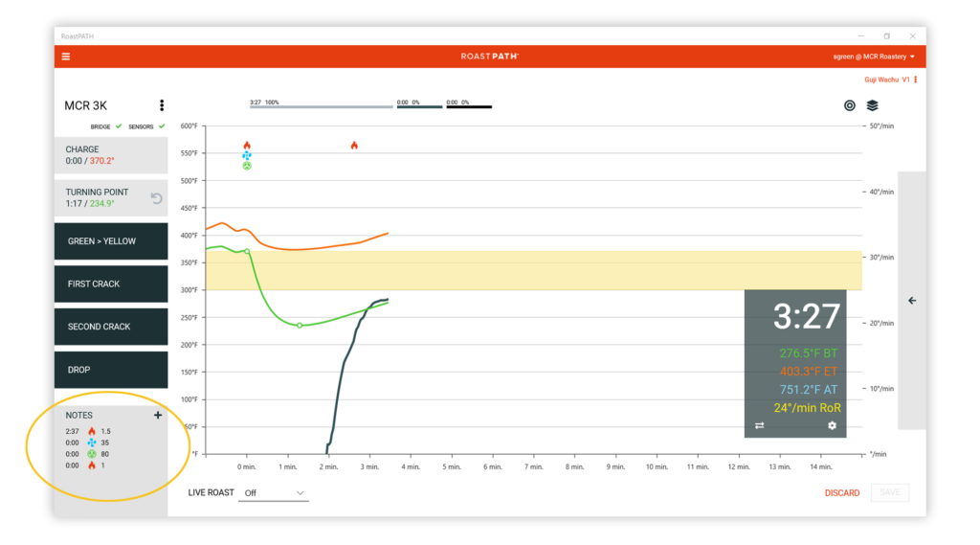Screen dimensions: 980x545
Task: Select Guji Wachu V1 profile link
Action: [x=887, y=79]
